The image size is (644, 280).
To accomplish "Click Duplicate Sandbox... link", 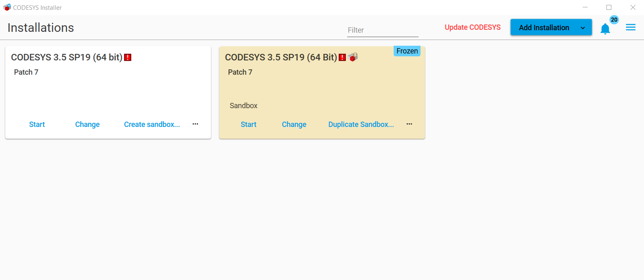I will point(361,124).
